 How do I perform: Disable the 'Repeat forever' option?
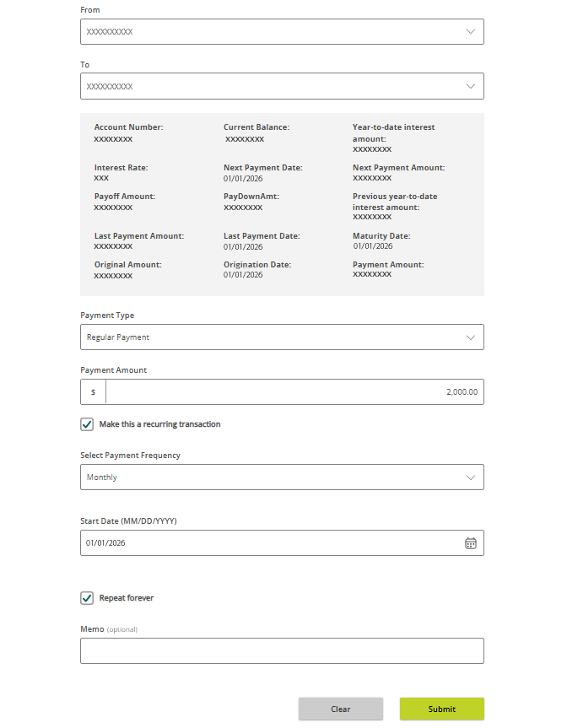pos(87,597)
